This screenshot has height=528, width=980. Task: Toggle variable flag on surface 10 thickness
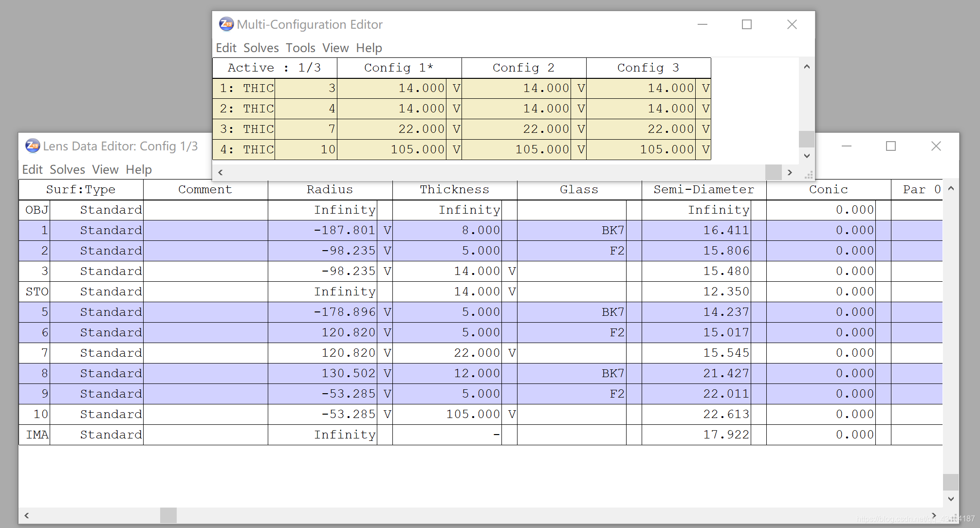coord(511,414)
